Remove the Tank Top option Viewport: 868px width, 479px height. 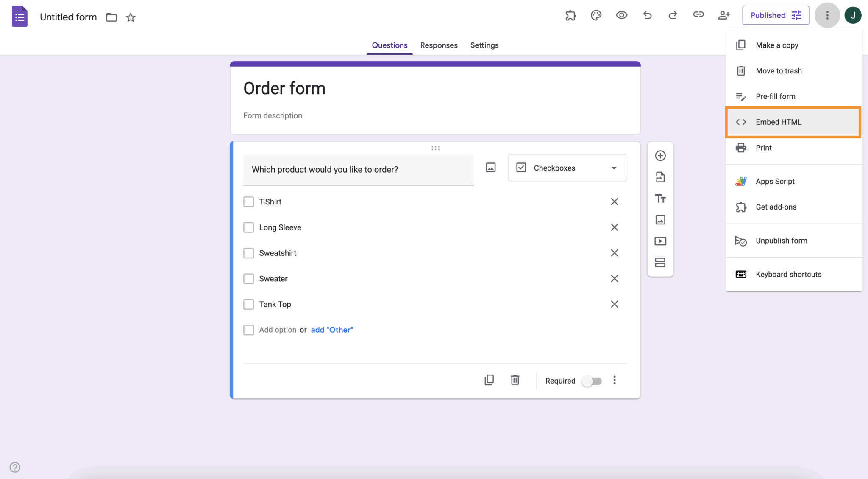pos(615,304)
